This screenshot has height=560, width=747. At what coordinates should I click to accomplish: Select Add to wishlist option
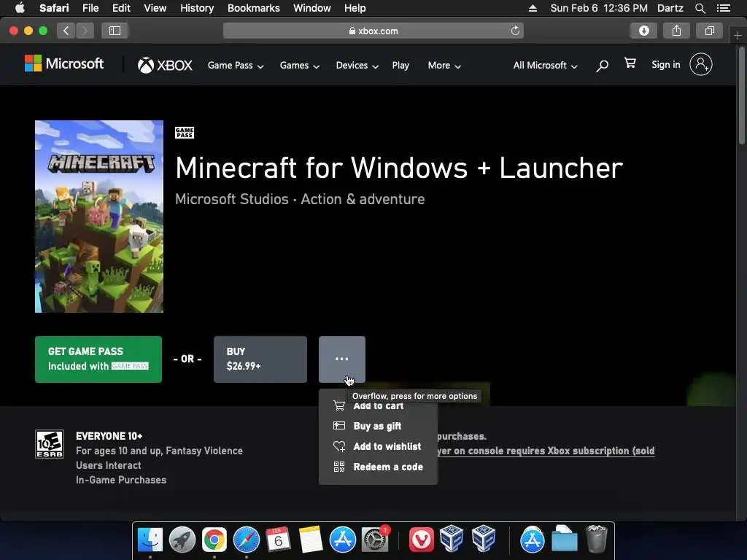point(378,447)
